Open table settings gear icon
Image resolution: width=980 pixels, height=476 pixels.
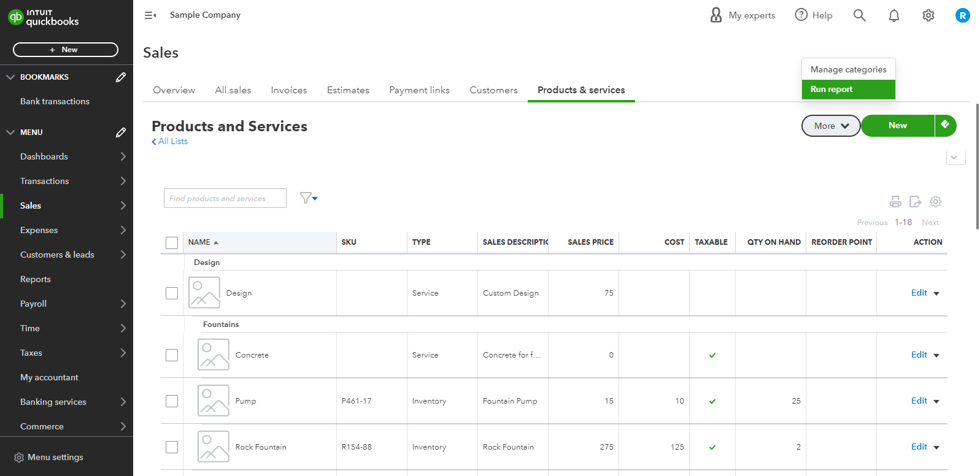(935, 202)
